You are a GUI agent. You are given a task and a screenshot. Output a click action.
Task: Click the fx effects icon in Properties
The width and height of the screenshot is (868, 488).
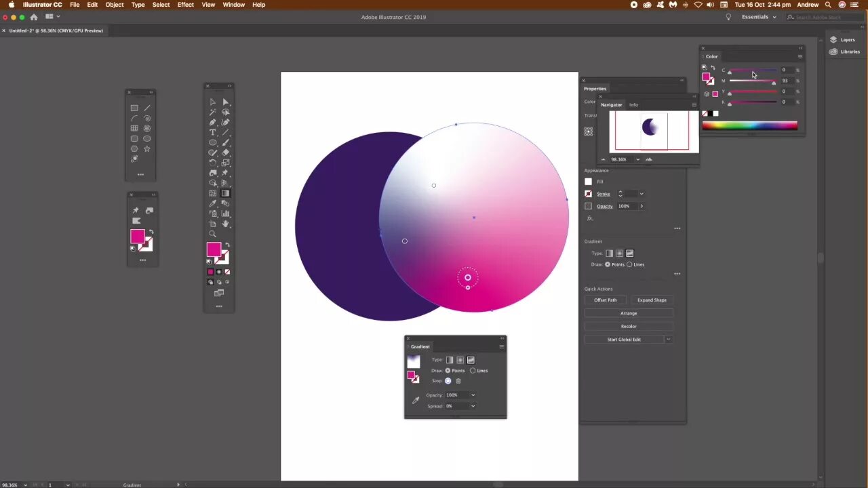tap(590, 218)
